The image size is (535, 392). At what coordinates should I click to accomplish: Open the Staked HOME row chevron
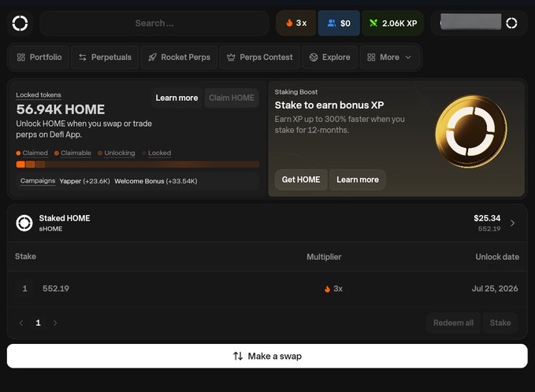512,223
